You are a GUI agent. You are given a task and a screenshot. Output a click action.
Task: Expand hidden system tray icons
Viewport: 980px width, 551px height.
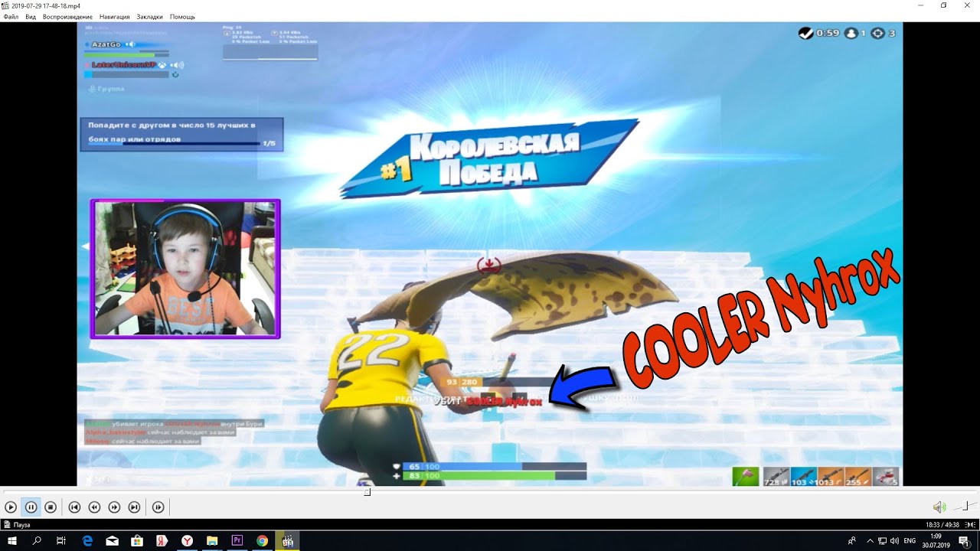pos(869,541)
